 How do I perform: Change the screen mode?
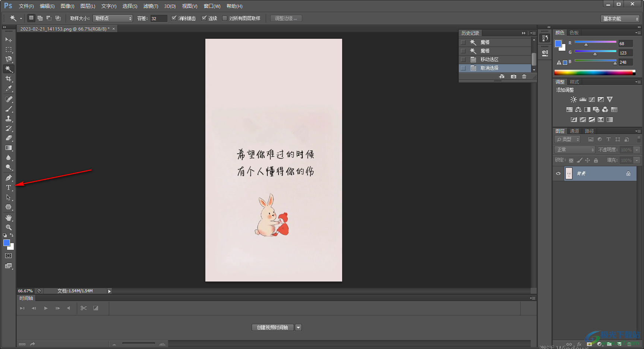point(9,266)
